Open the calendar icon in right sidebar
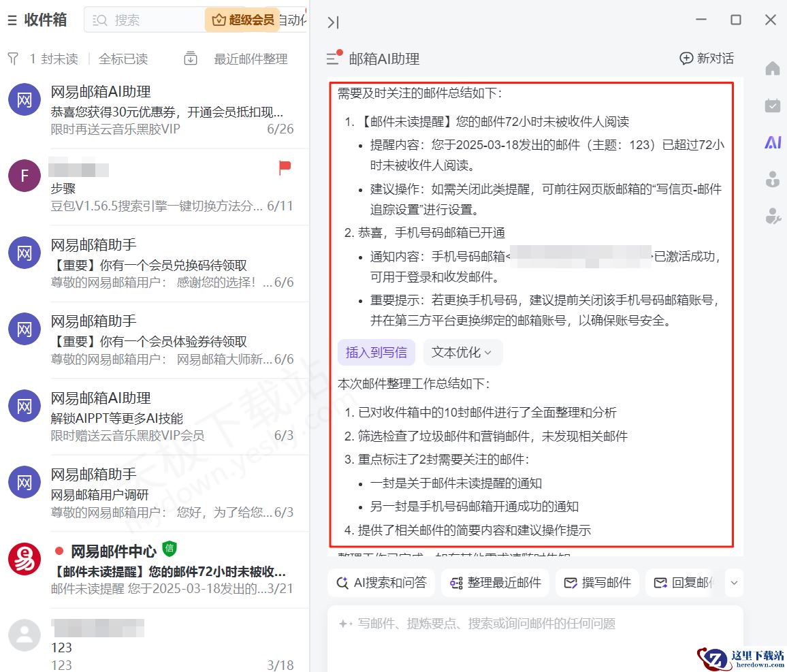The width and height of the screenshot is (787, 672). 773,105
